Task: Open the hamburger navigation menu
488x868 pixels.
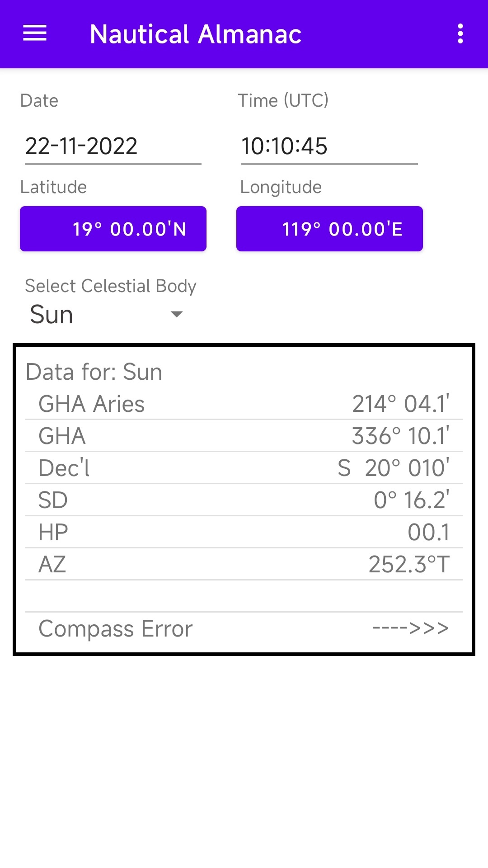Action: click(35, 33)
